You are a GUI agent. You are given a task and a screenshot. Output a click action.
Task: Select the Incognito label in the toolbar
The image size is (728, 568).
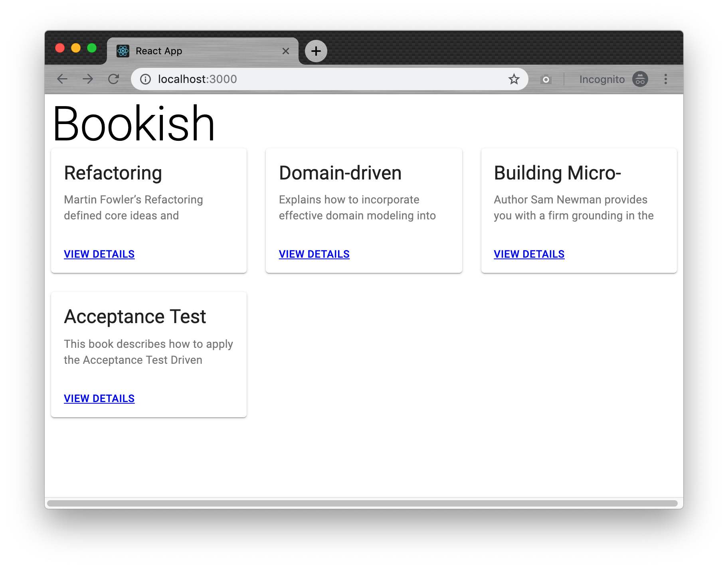[602, 79]
